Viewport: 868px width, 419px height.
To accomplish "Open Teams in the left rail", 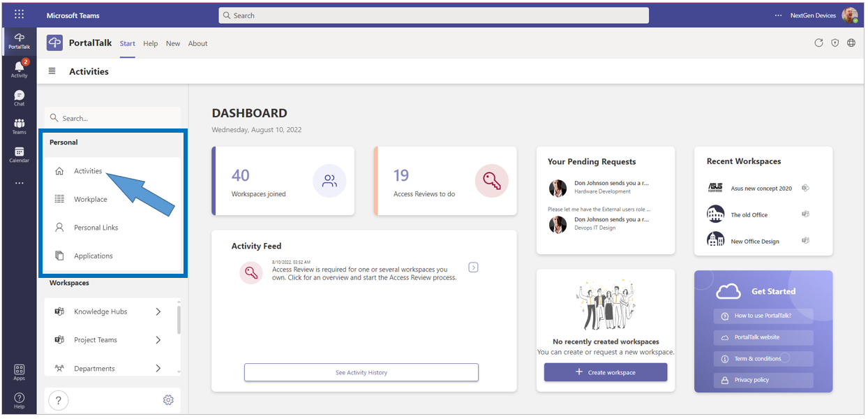I will [19, 126].
